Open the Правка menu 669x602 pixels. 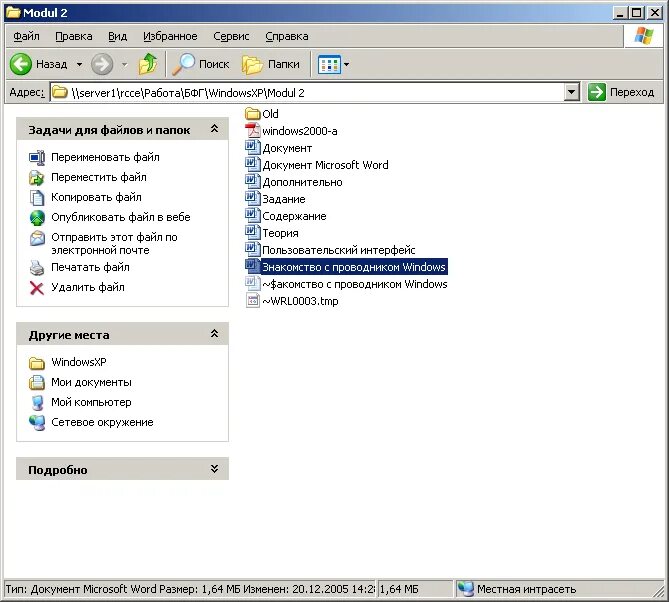[x=74, y=36]
